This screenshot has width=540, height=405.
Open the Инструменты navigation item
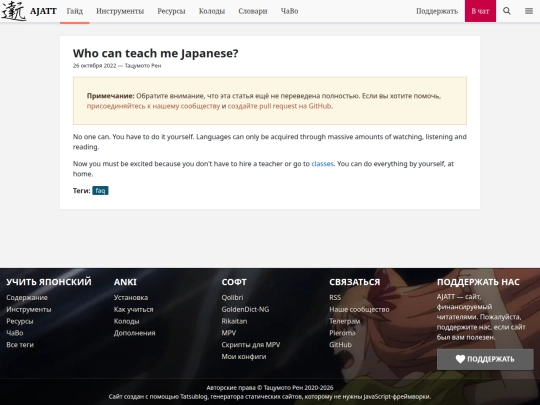point(120,11)
